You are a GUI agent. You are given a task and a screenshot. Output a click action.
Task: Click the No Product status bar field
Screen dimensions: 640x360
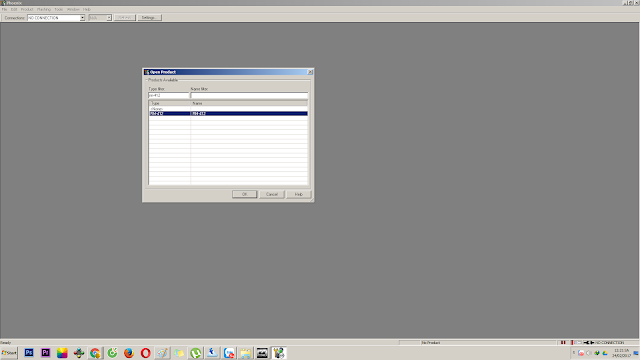point(488,343)
